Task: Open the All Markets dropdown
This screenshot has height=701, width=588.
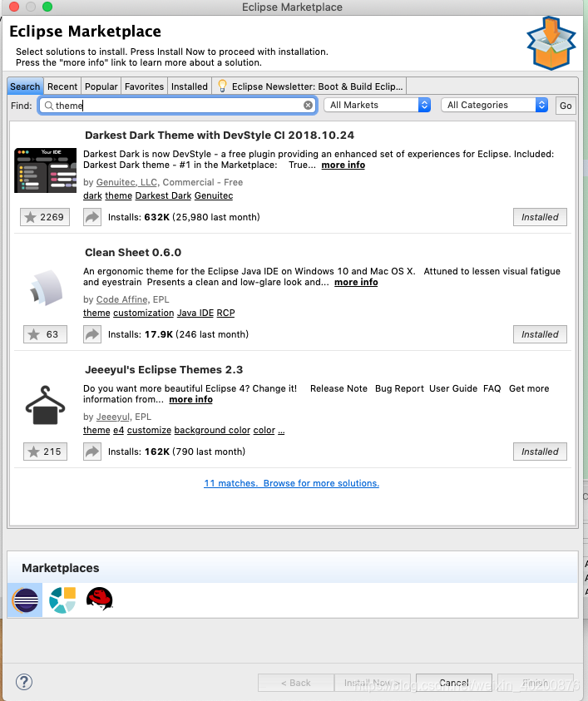Action: 377,105
